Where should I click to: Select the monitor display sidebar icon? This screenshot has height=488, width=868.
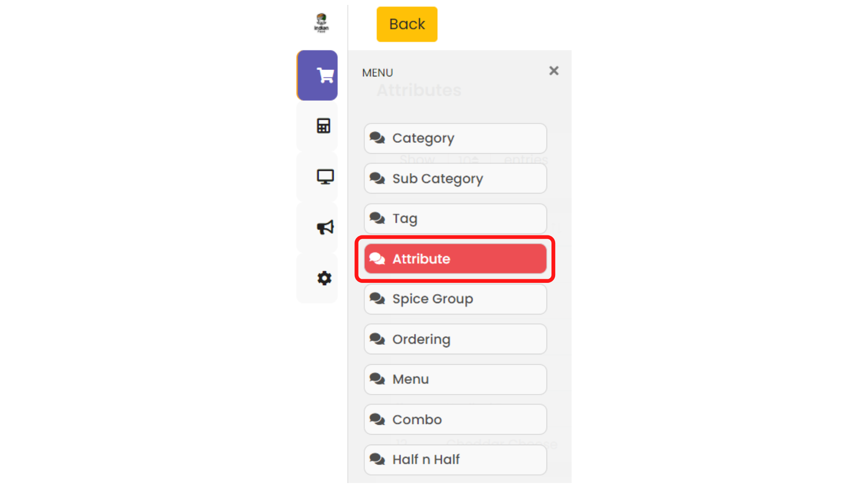click(325, 177)
